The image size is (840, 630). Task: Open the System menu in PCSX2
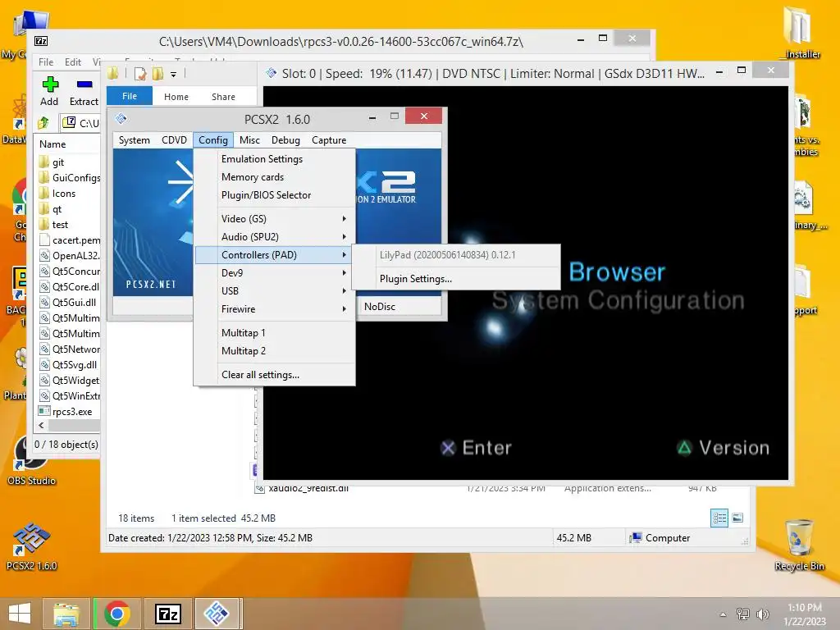tap(134, 139)
